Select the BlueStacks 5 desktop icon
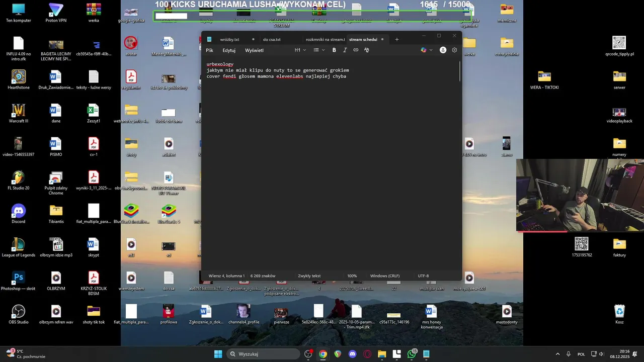Viewport: 644px width, 362px height. [x=169, y=214]
